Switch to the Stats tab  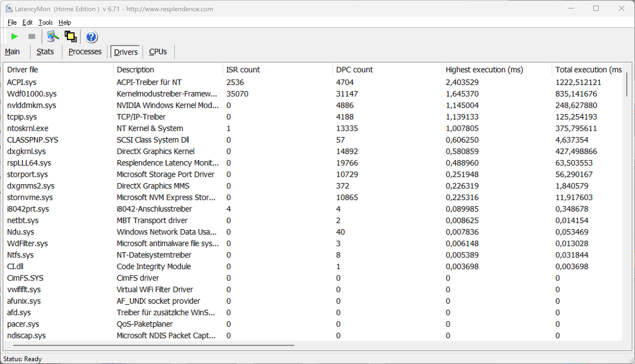click(45, 52)
